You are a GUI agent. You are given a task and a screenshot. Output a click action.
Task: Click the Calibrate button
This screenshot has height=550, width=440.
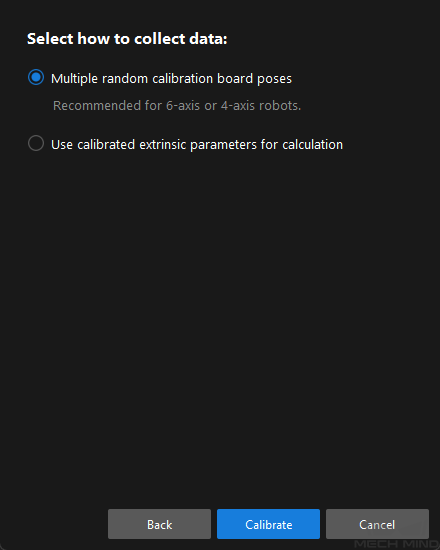(268, 524)
